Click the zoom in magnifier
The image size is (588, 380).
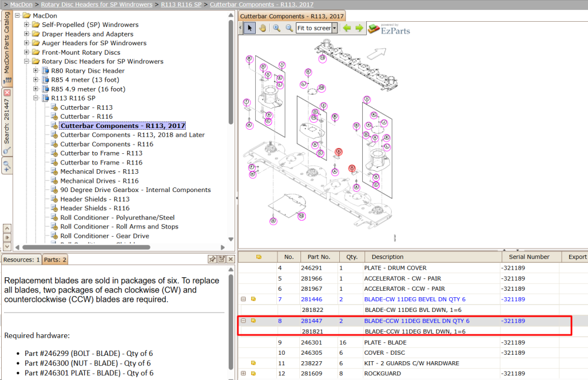pyautogui.click(x=277, y=28)
